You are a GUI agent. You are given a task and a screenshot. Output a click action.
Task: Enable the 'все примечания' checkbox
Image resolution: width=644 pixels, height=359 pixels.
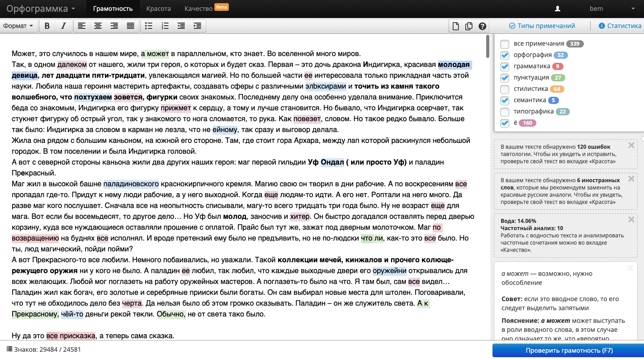click(x=505, y=44)
